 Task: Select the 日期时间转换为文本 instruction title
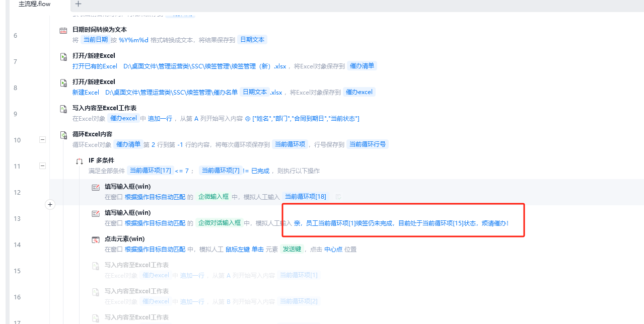pos(100,30)
